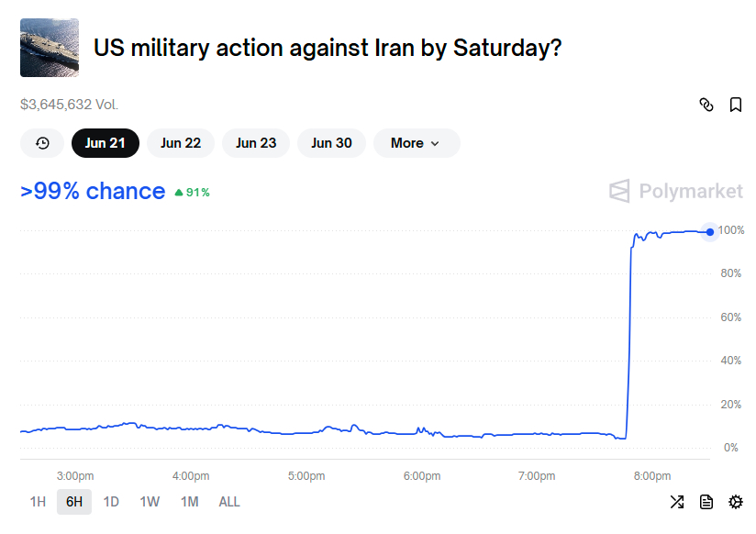Set chart range to 1H
The image size is (756, 534).
(x=38, y=502)
